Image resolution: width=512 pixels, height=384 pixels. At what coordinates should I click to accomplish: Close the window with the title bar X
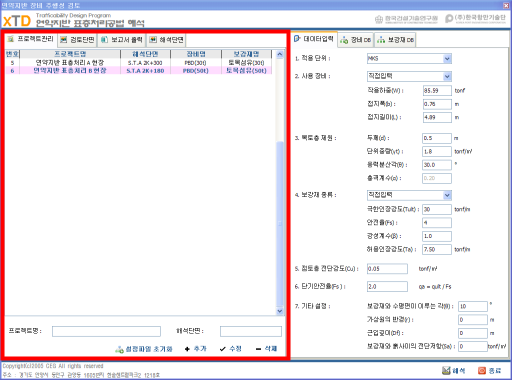(506, 5)
